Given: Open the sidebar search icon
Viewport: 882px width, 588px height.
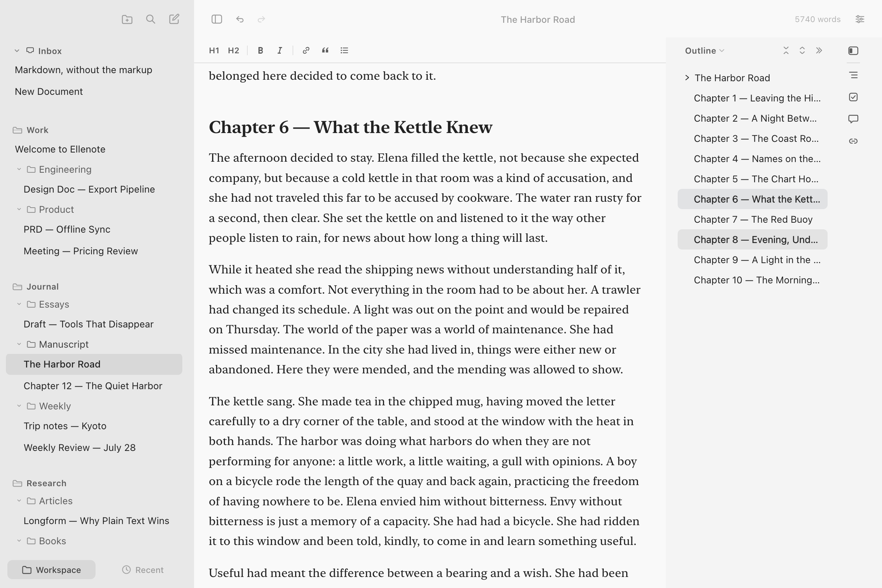Looking at the screenshot, I should click(x=150, y=19).
